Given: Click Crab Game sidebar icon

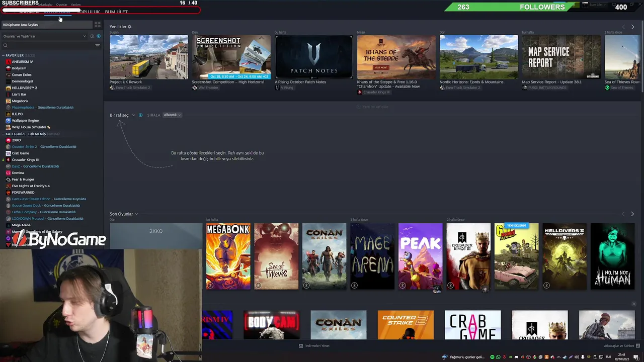Looking at the screenshot, I should click(8, 153).
